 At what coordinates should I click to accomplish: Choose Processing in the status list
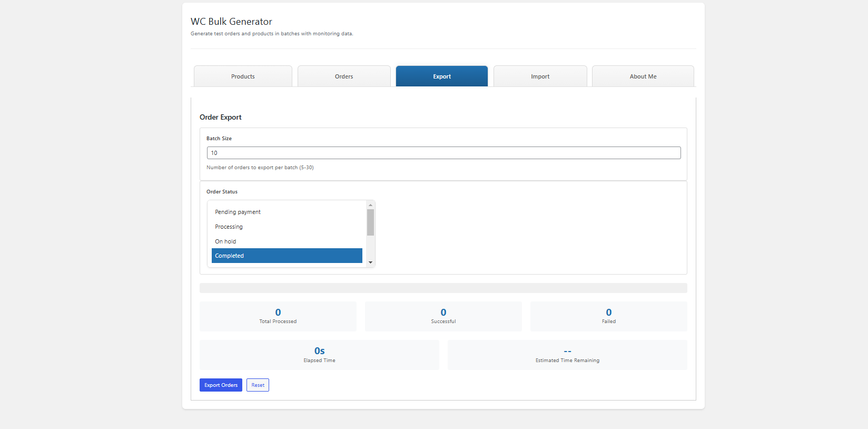[x=287, y=227]
